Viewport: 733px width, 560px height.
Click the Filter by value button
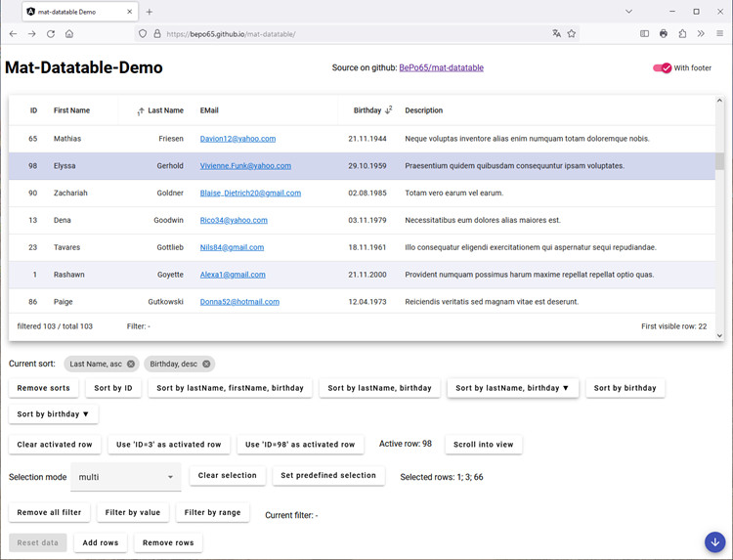click(133, 512)
